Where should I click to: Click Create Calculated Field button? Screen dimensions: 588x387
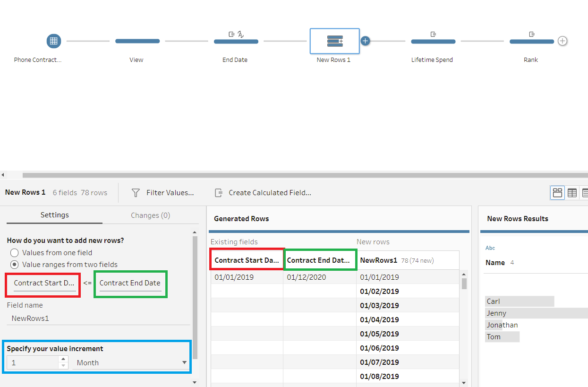click(x=263, y=193)
